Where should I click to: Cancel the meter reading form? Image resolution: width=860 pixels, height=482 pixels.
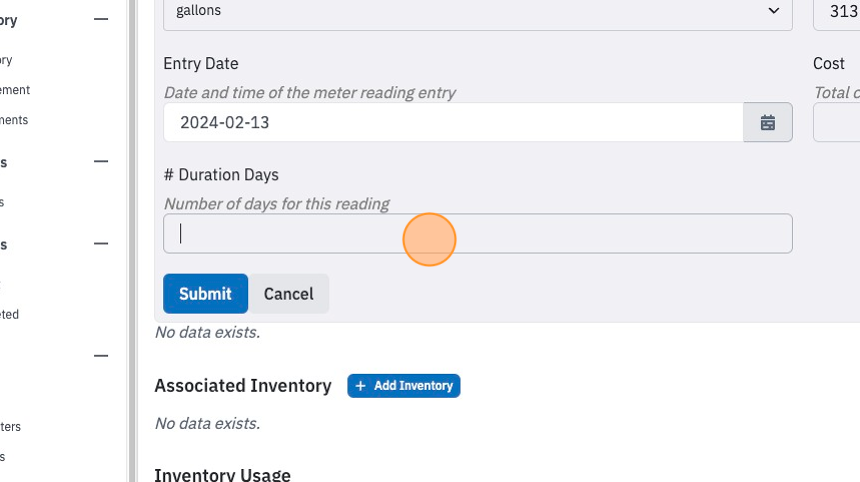click(288, 293)
